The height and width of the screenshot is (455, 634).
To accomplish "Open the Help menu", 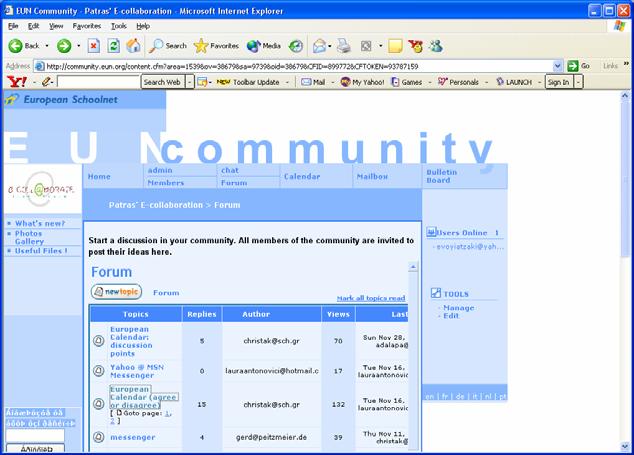I will tap(143, 26).
